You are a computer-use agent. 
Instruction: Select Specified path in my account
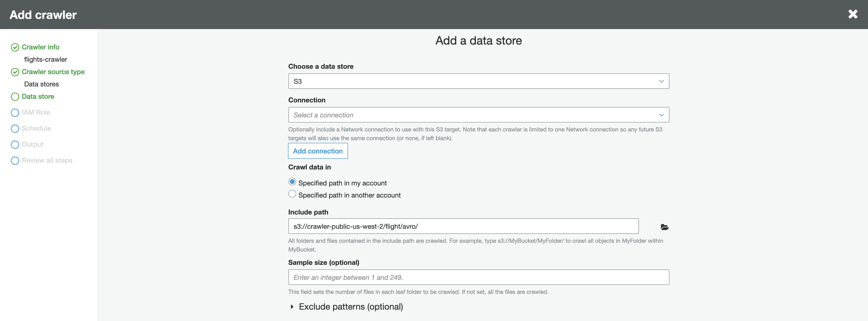tap(292, 182)
